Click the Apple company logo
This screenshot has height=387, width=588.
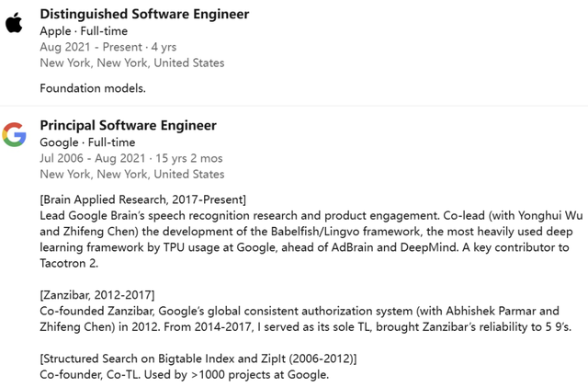click(14, 22)
